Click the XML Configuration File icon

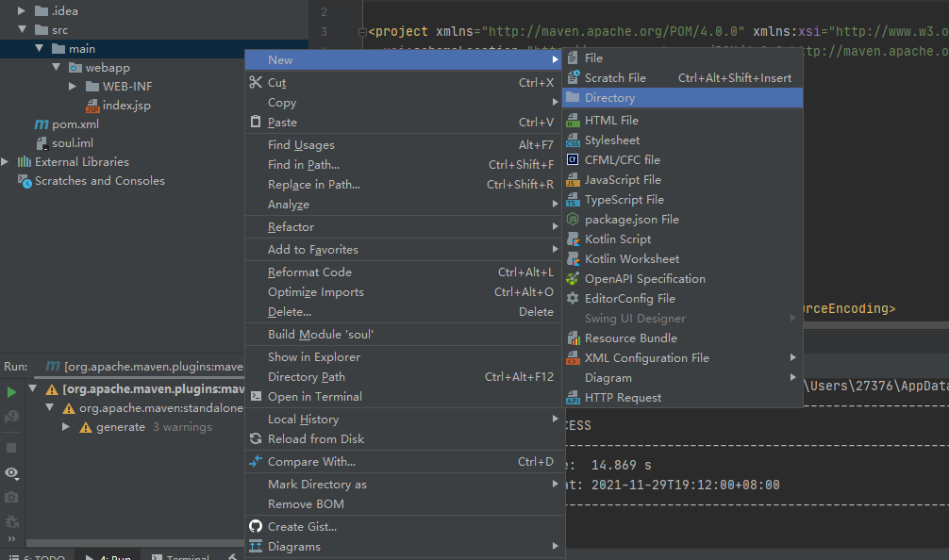573,358
